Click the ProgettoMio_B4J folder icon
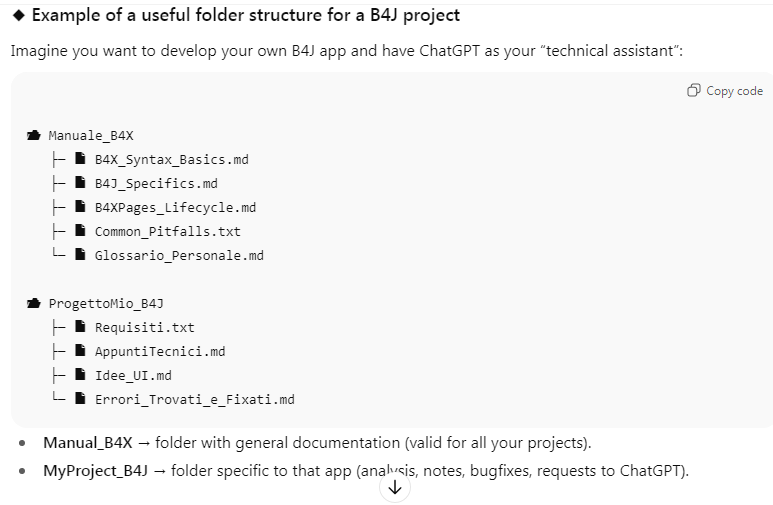Viewport: 773px width, 505px height. (x=33, y=304)
